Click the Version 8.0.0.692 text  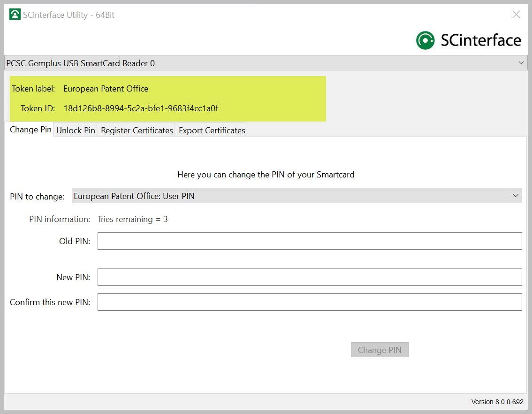click(497, 402)
